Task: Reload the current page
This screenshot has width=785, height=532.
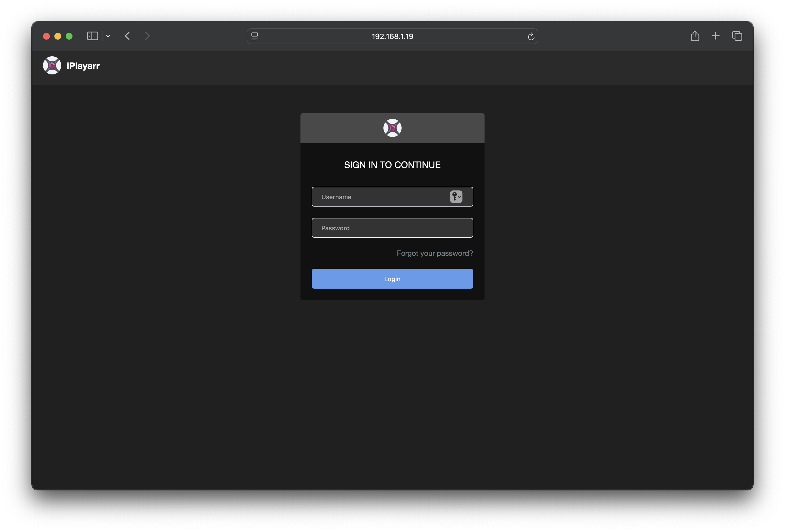Action: point(531,37)
